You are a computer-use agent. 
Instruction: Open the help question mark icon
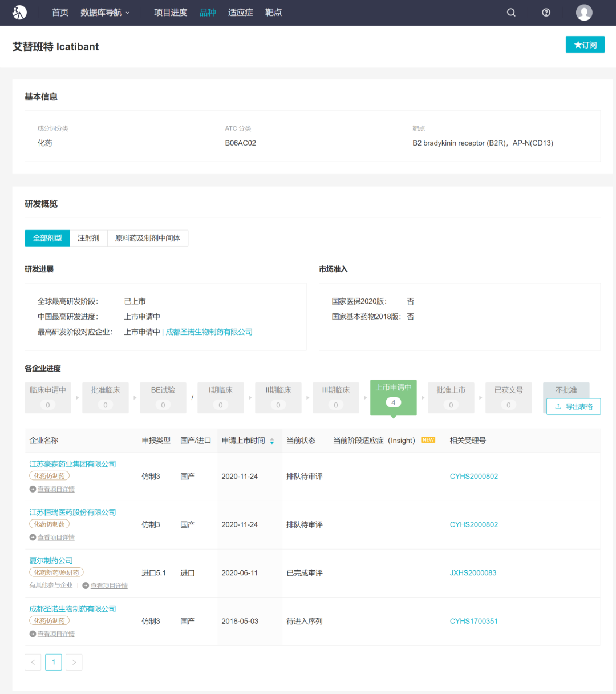point(546,13)
